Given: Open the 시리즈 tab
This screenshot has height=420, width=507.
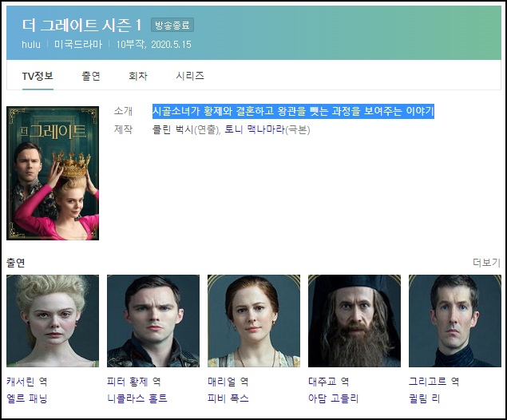Looking at the screenshot, I should point(190,77).
